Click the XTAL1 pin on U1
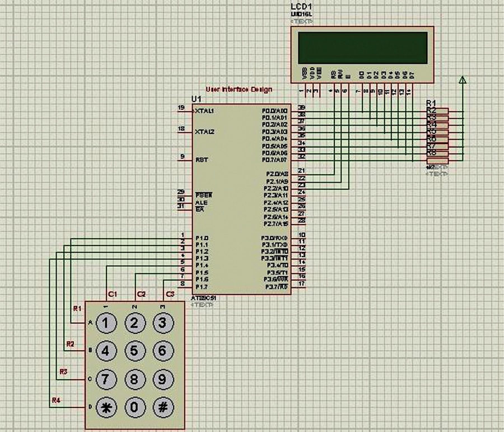The width and height of the screenshot is (504, 432). tap(204, 111)
